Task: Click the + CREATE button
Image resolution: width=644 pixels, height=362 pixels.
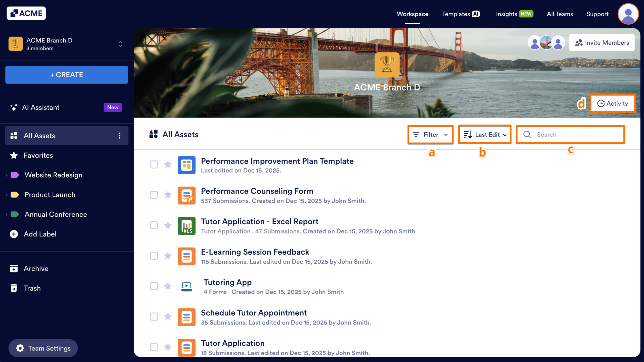Action: coord(66,74)
